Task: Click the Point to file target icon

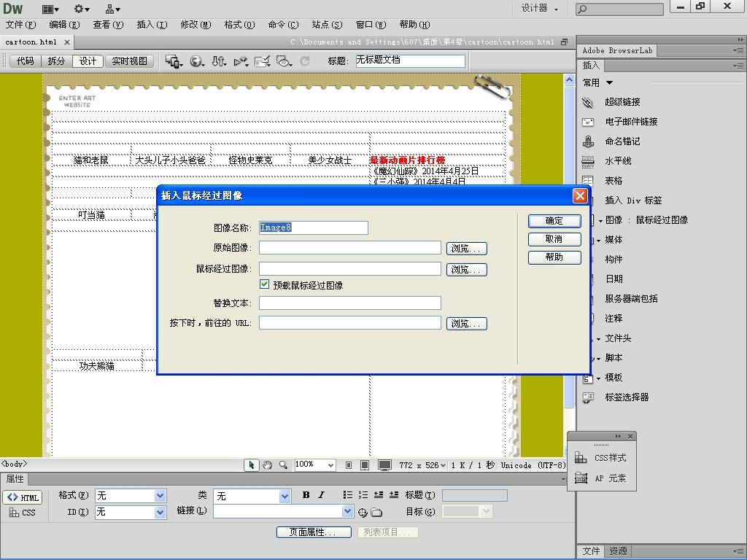Action: (x=363, y=513)
